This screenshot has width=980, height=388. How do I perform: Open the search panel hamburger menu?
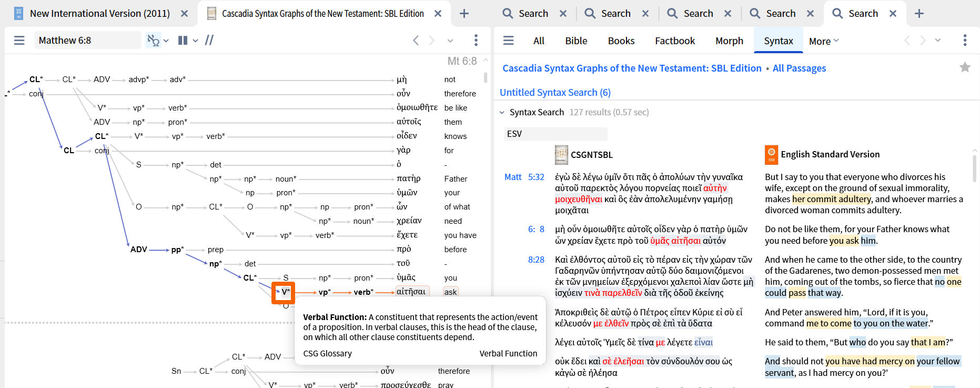[509, 41]
